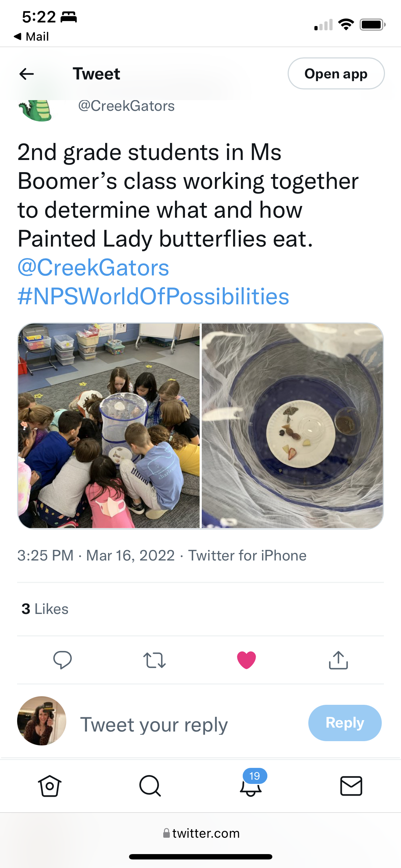The height and width of the screenshot is (868, 401).
Task: Tap the retweet arrows icon
Action: click(x=154, y=660)
